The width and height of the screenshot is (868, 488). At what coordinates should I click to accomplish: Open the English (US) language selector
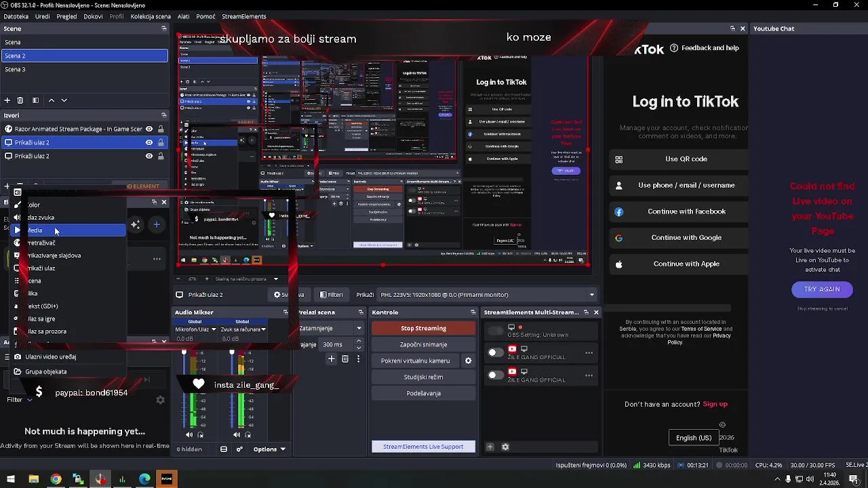tap(694, 438)
